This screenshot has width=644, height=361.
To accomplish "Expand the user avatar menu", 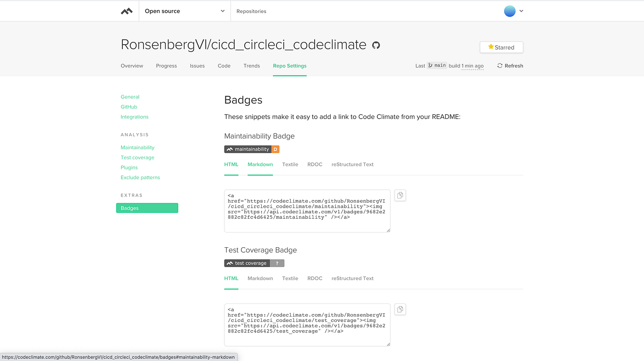I will click(x=513, y=11).
